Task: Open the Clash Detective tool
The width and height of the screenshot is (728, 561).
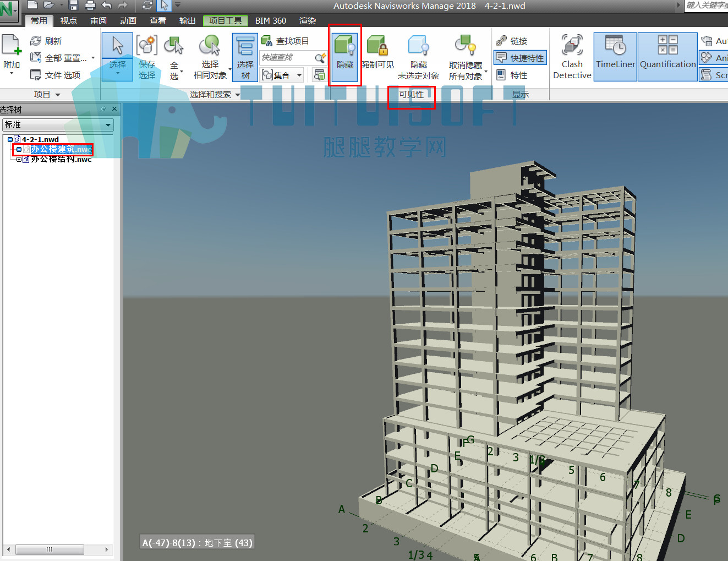Action: pyautogui.click(x=572, y=57)
